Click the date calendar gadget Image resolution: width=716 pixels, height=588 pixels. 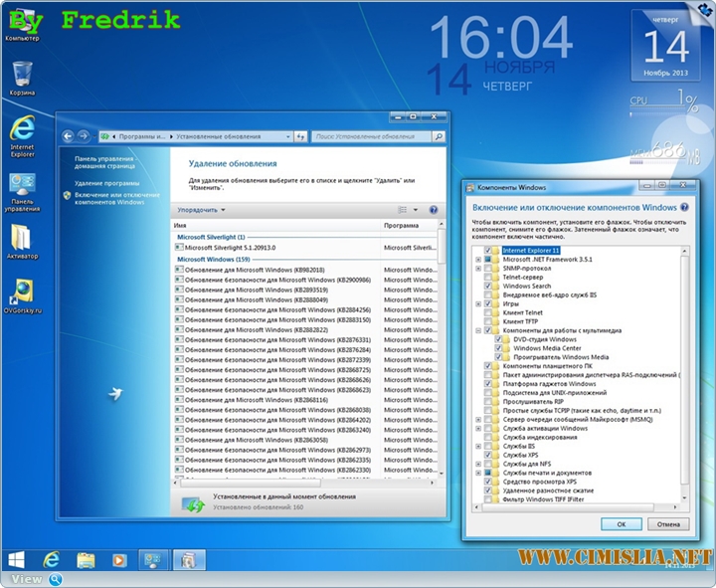pyautogui.click(x=665, y=46)
